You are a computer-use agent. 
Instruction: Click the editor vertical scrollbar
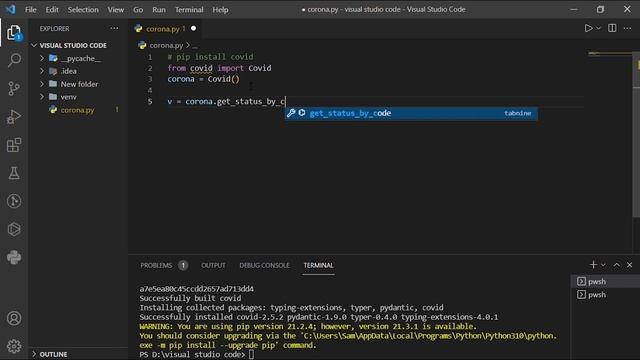click(636, 135)
